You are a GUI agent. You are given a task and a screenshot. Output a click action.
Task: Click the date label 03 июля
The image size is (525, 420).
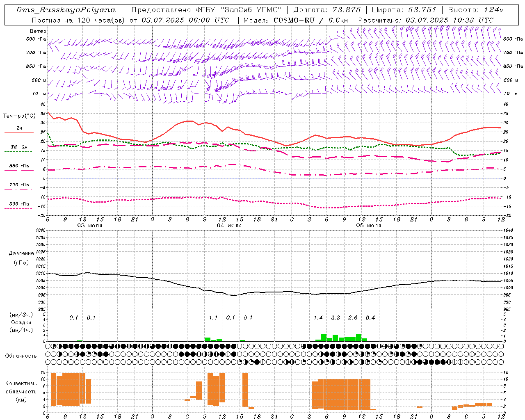pos(90,226)
